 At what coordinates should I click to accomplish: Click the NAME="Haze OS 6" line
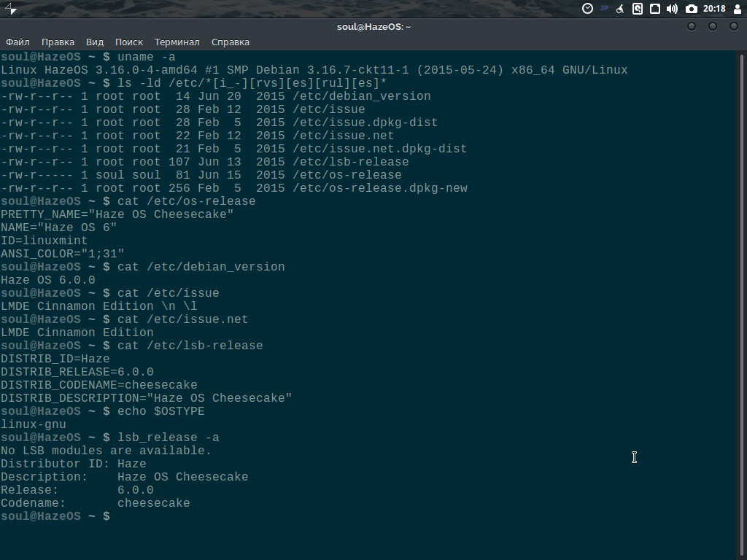coord(58,227)
